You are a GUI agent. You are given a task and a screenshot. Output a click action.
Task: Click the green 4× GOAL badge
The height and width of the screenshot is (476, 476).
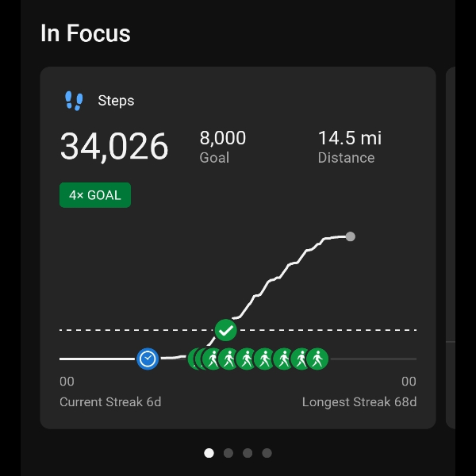(95, 195)
